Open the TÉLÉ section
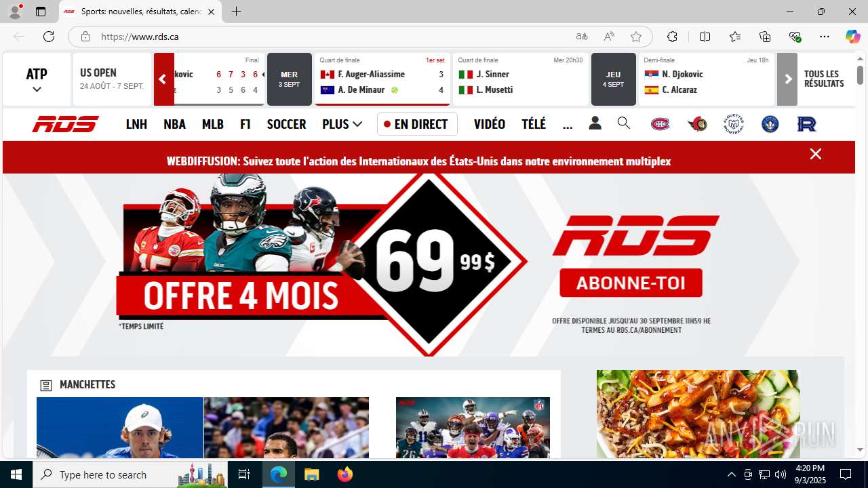The width and height of the screenshot is (868, 488). [534, 124]
